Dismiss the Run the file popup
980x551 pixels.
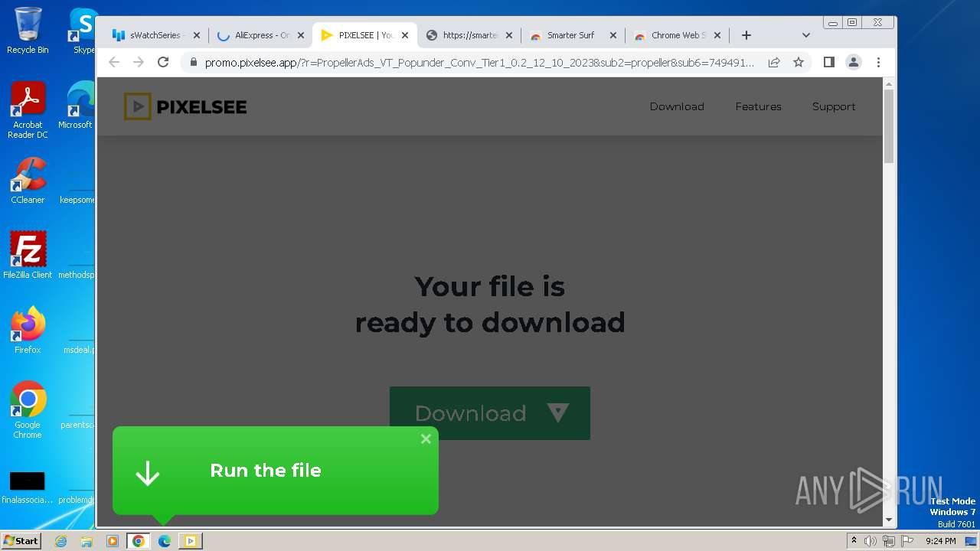tap(426, 439)
